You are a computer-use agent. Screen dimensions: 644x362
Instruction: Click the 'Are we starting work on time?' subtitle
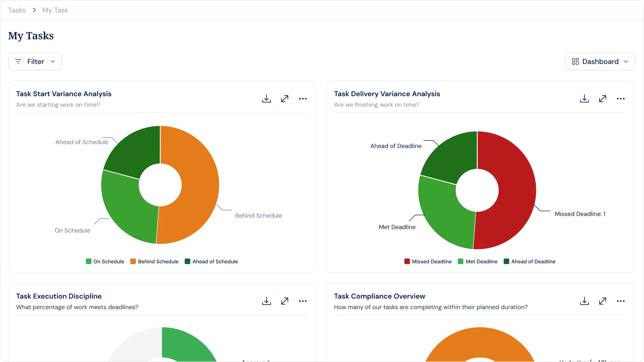(58, 105)
